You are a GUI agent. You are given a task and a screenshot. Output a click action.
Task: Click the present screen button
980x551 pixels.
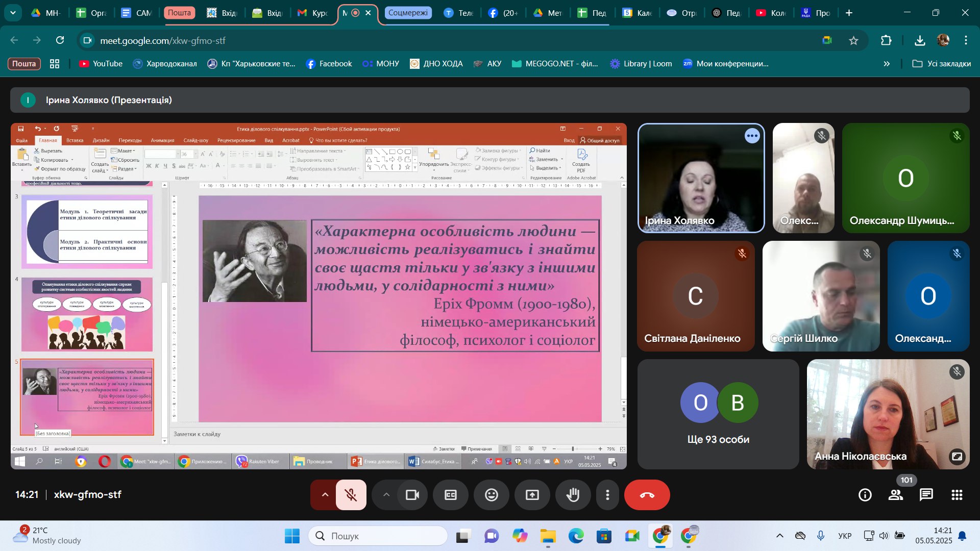[532, 495]
